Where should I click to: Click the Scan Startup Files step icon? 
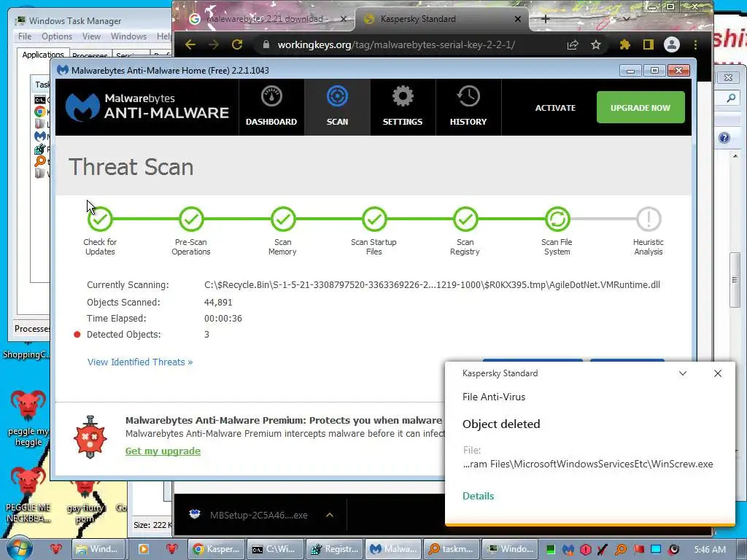pos(374,219)
